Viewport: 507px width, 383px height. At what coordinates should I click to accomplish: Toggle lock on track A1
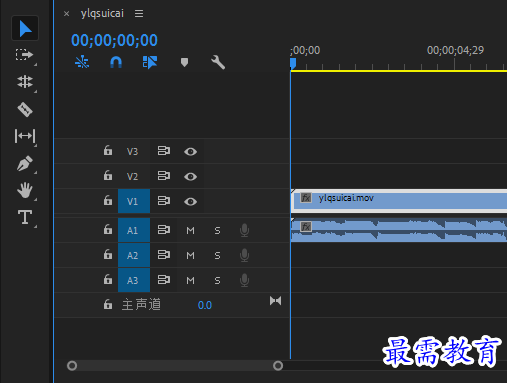click(x=108, y=229)
